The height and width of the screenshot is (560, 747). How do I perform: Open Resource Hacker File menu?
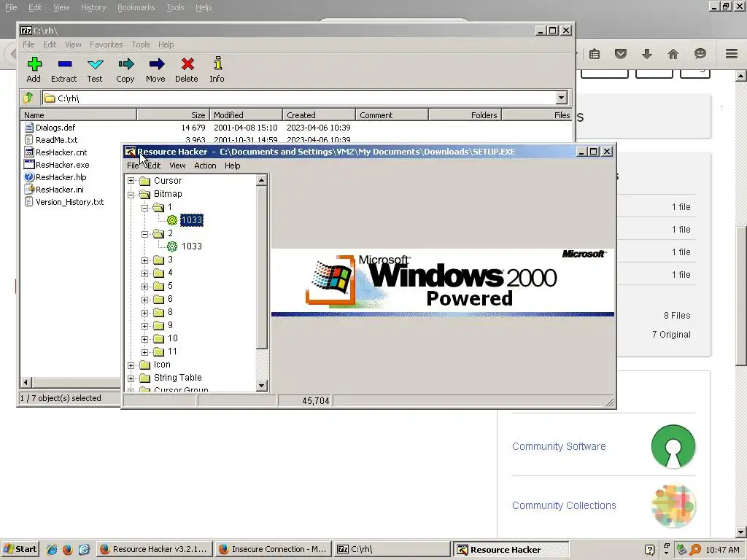(x=133, y=166)
